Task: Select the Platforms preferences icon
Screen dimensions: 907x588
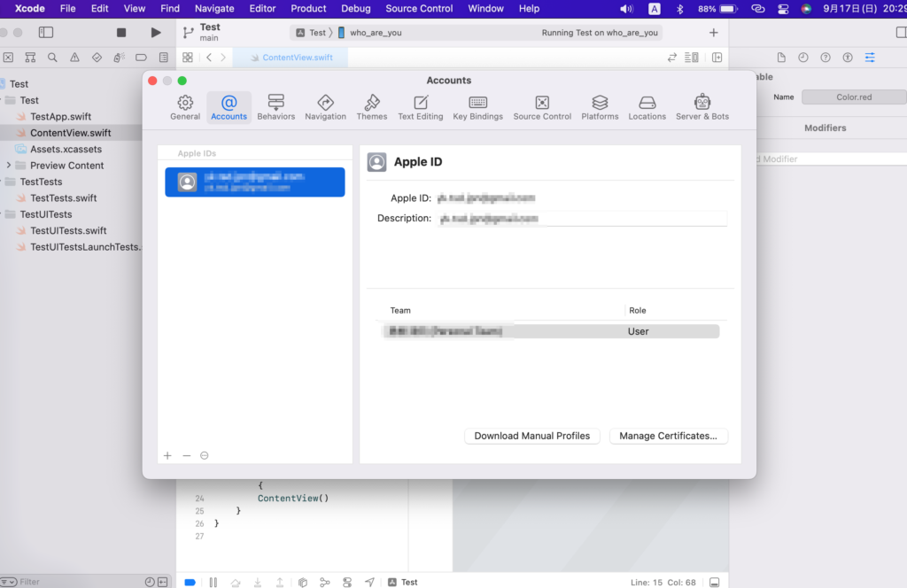Action: coord(600,107)
